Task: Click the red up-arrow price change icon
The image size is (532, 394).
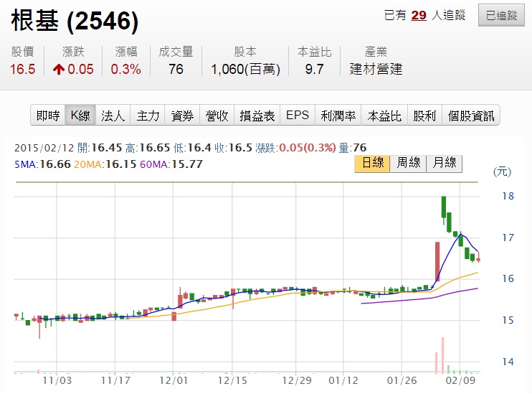Action: pos(59,70)
